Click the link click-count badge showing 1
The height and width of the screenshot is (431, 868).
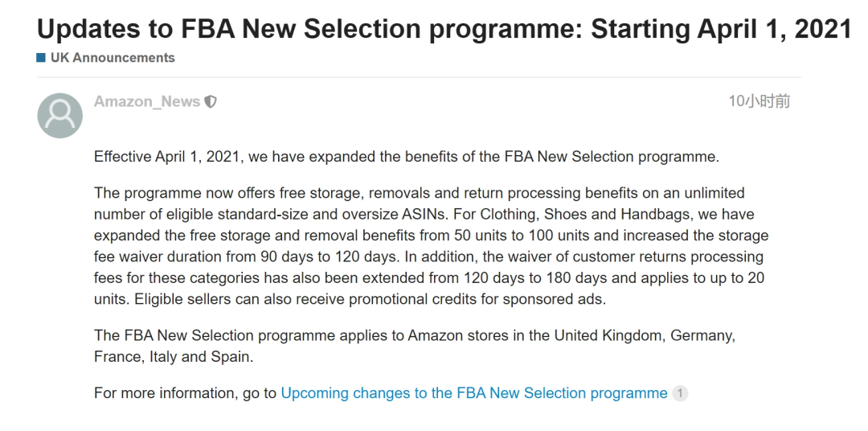pos(680,393)
